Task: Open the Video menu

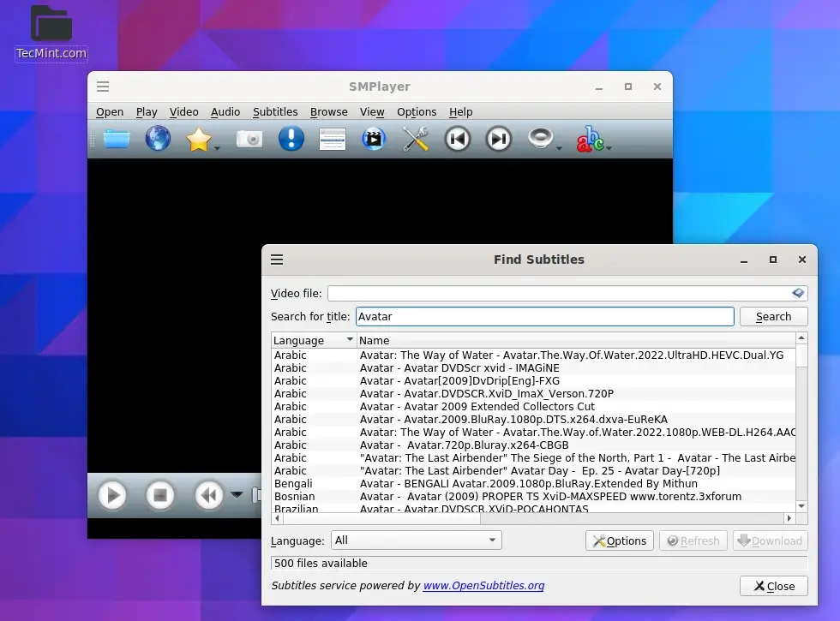Action: pyautogui.click(x=183, y=112)
